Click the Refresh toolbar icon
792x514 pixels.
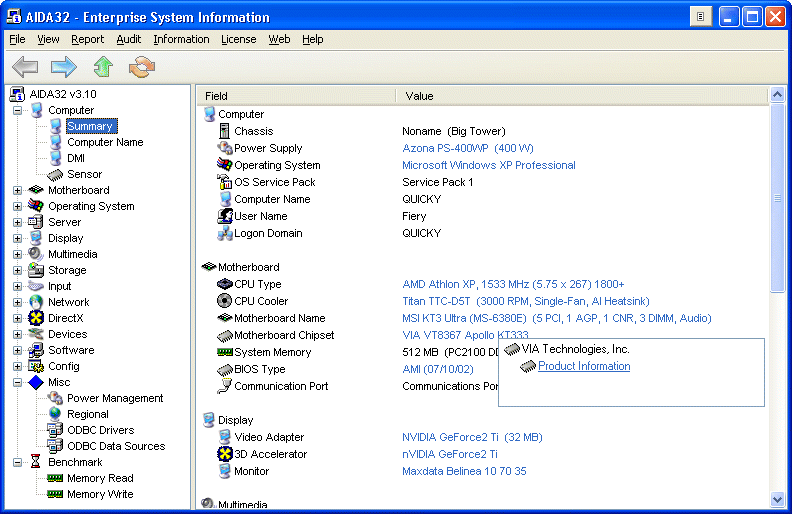142,67
